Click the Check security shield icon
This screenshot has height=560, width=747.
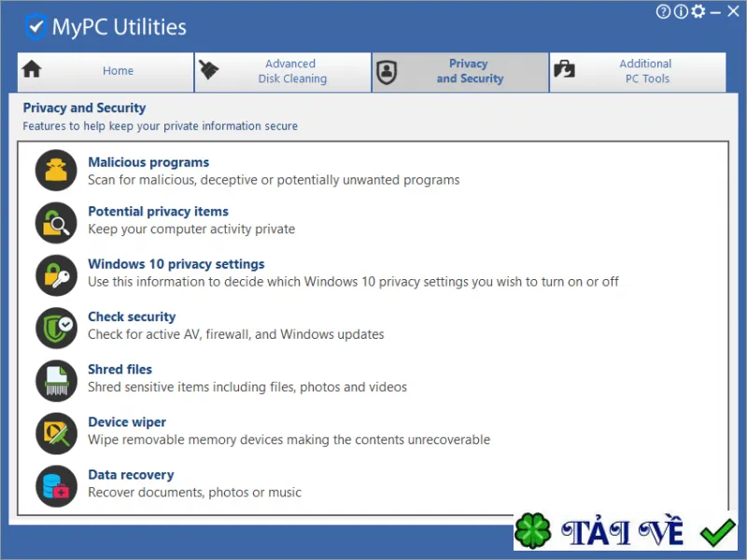[x=56, y=329]
